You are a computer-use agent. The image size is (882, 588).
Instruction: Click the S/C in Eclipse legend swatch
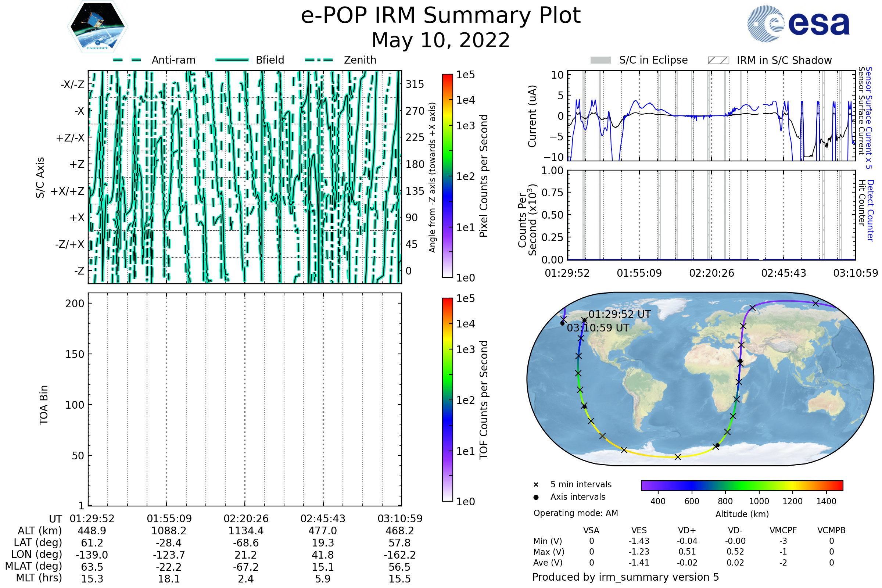pyautogui.click(x=600, y=60)
